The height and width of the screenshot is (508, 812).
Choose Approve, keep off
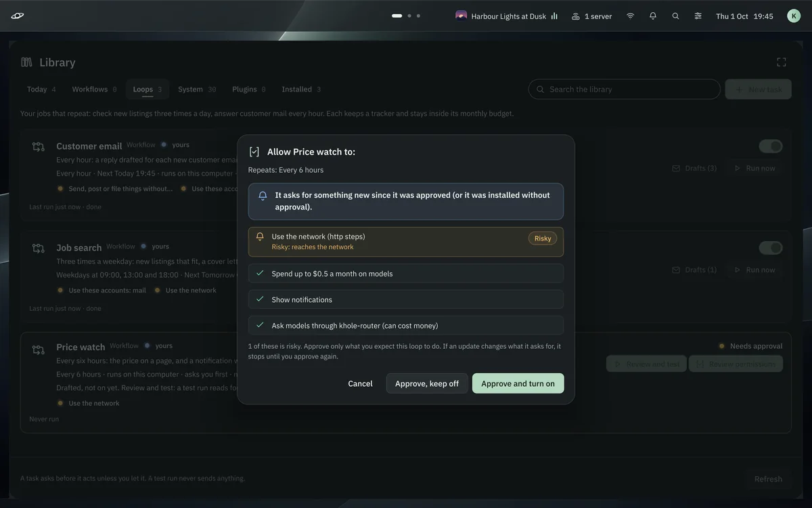coord(427,383)
